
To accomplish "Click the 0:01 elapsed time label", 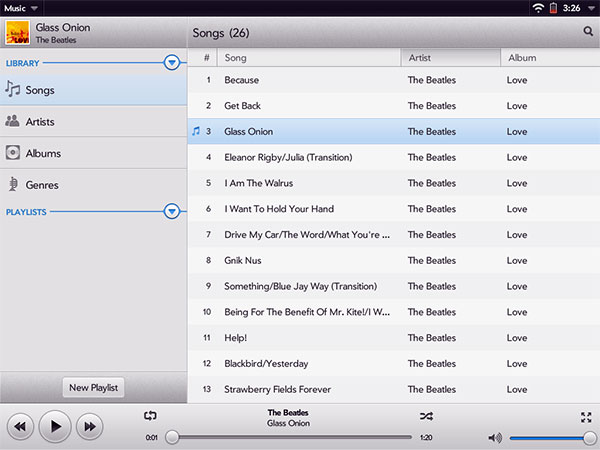I will (152, 437).
